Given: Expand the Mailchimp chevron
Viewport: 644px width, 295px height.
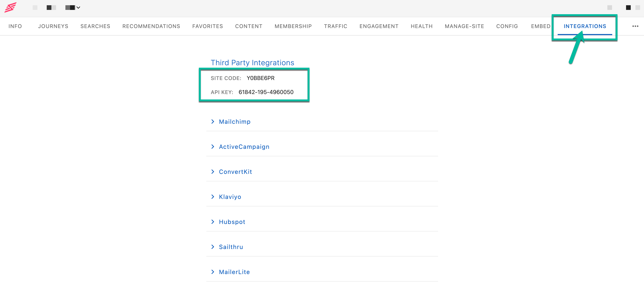Looking at the screenshot, I should (213, 122).
